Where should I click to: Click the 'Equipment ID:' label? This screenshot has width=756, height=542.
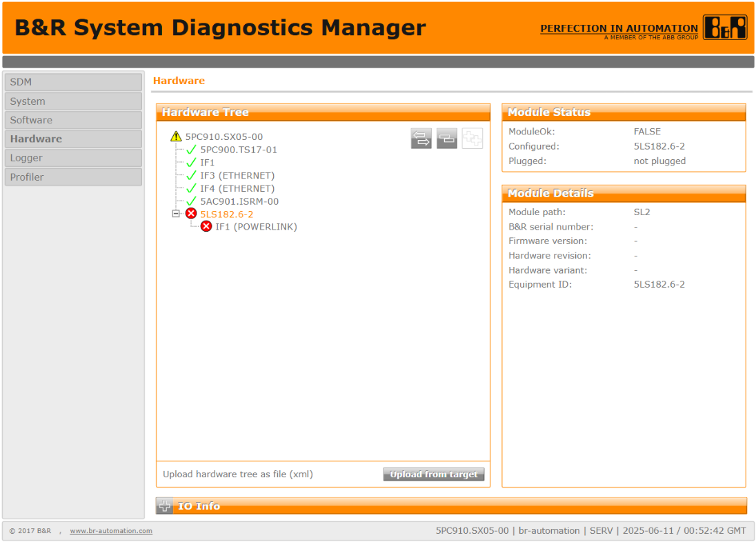pyautogui.click(x=540, y=285)
